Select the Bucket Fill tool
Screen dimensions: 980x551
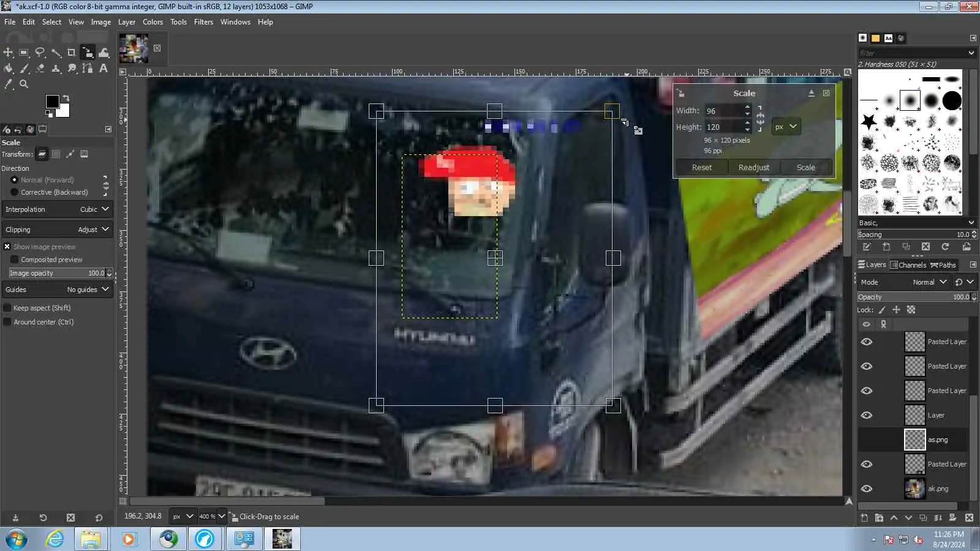click(8, 69)
